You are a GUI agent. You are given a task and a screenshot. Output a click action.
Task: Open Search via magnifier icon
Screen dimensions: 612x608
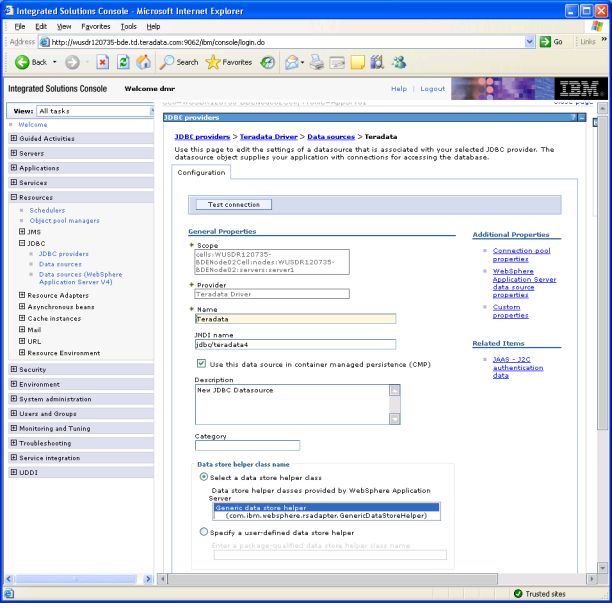pos(167,62)
